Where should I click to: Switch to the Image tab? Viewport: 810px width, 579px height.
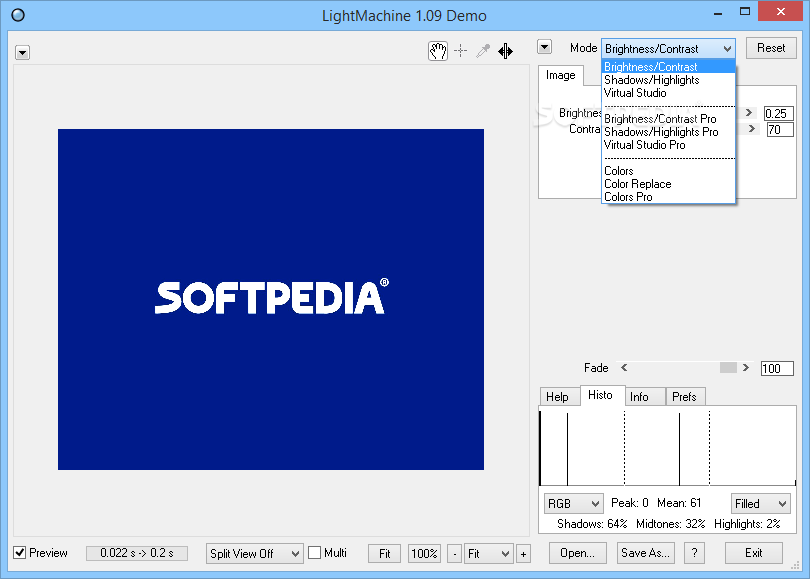[x=560, y=75]
